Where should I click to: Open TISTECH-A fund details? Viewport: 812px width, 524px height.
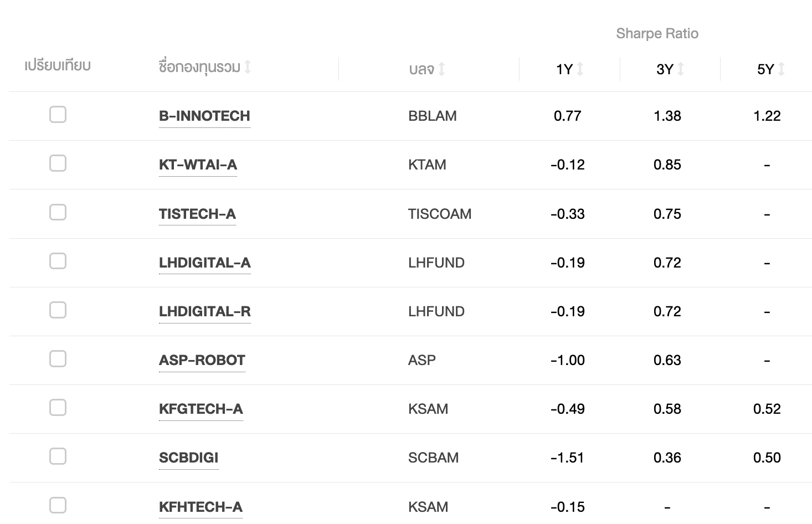pos(197,214)
